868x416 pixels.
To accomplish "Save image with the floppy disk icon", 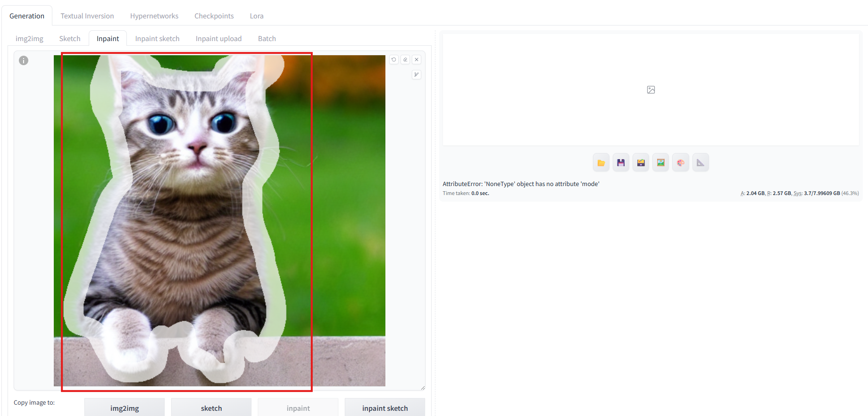I will (x=621, y=163).
